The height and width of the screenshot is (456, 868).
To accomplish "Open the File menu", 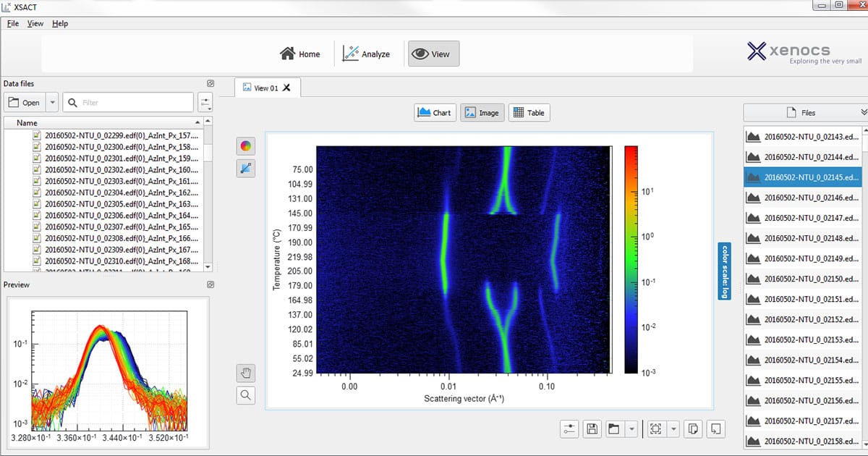I will point(12,23).
